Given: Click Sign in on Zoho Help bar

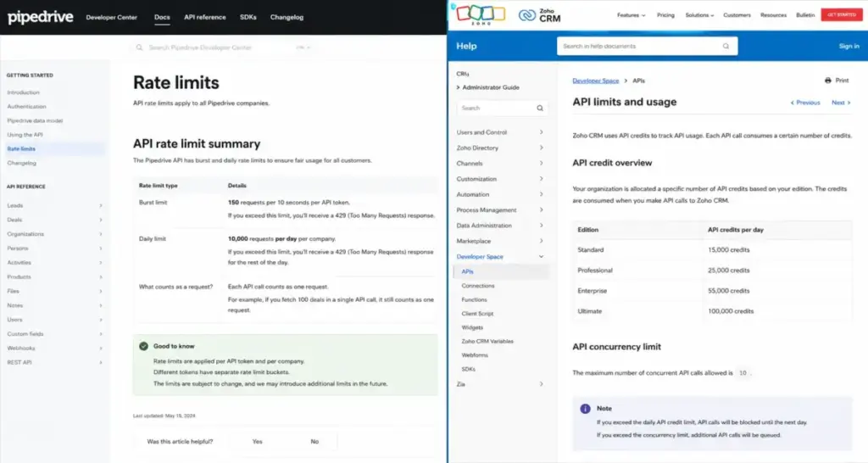Looking at the screenshot, I should coord(849,46).
